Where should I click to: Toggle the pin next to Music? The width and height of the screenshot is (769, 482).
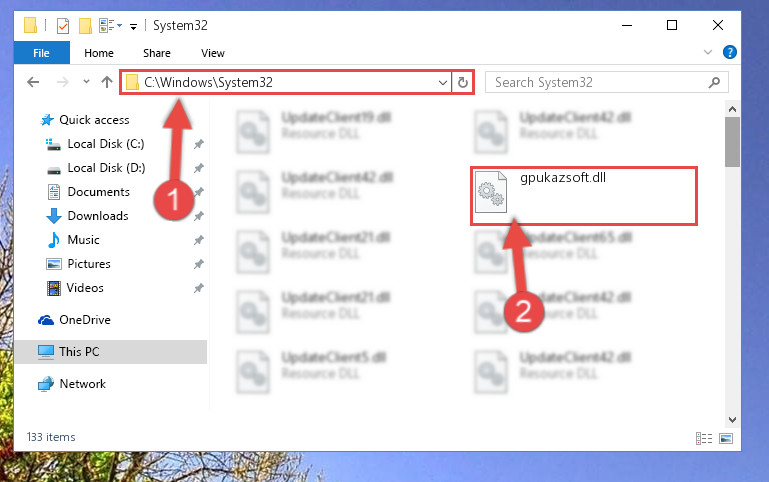tap(198, 240)
